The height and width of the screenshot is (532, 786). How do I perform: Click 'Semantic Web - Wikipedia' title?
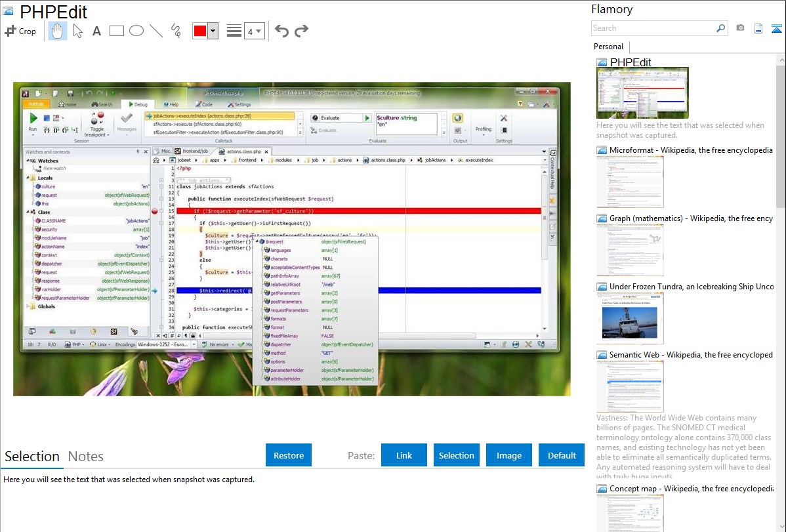click(x=691, y=355)
